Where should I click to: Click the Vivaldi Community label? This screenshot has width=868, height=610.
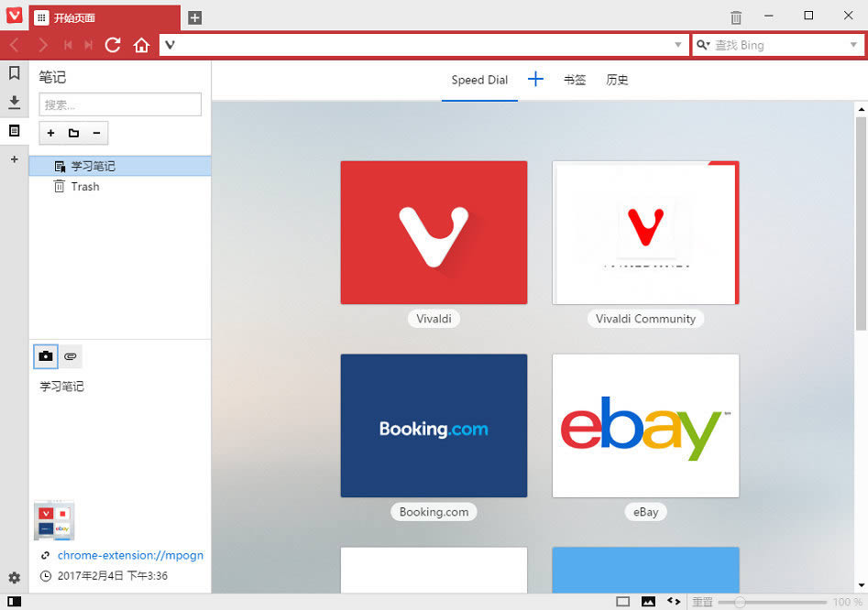(645, 319)
